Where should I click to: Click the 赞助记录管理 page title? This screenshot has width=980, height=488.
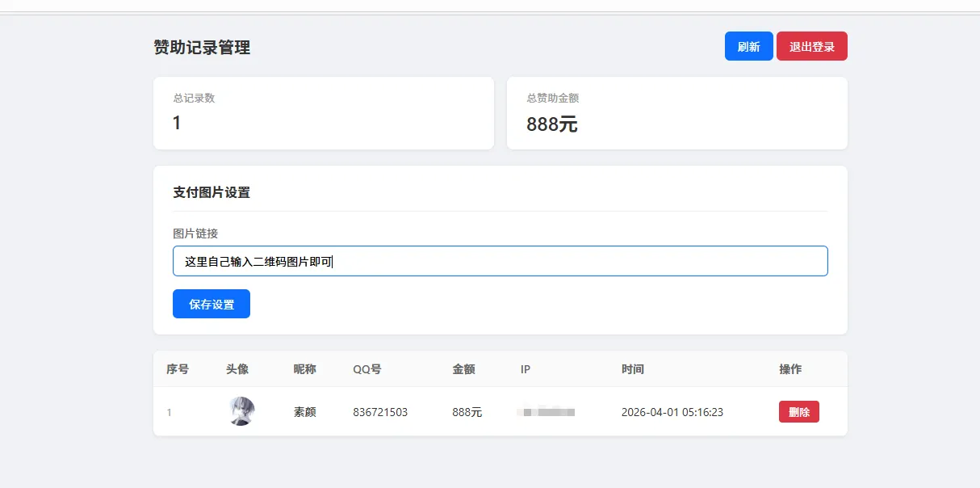201,47
